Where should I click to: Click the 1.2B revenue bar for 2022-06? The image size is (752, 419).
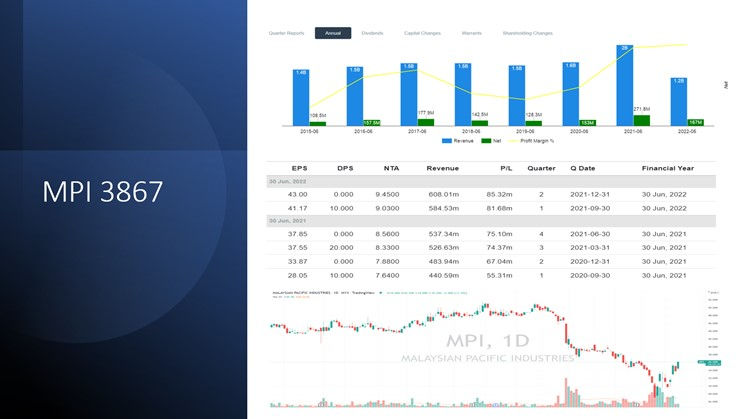pyautogui.click(x=679, y=102)
